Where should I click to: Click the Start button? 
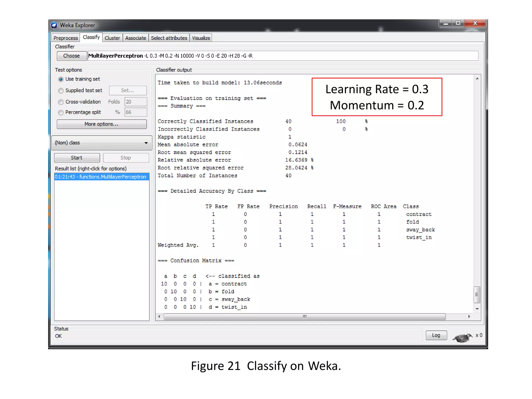click(77, 158)
